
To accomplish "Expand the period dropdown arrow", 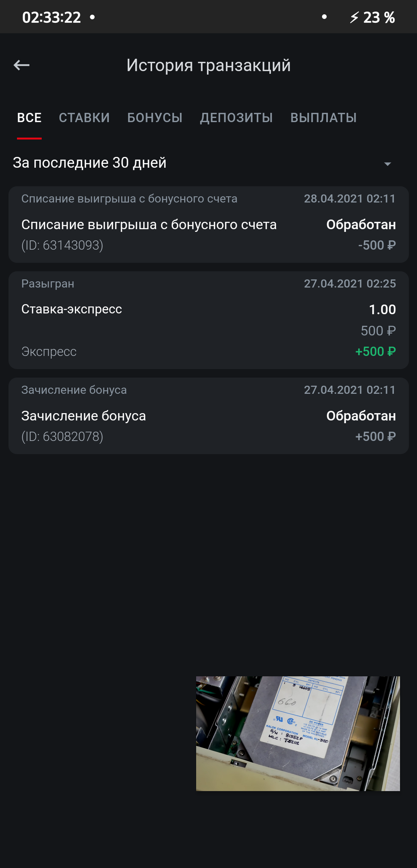I will coord(388,164).
